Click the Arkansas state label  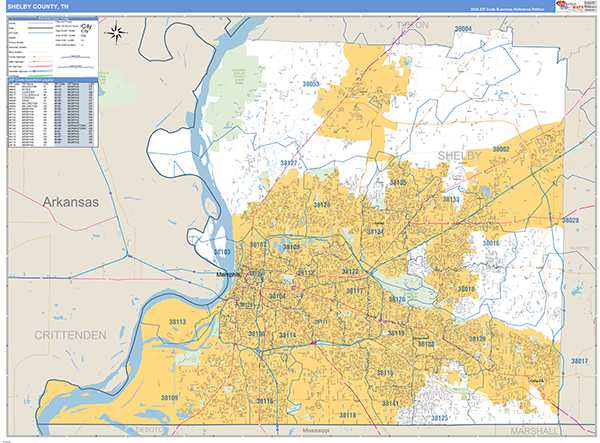pyautogui.click(x=70, y=202)
